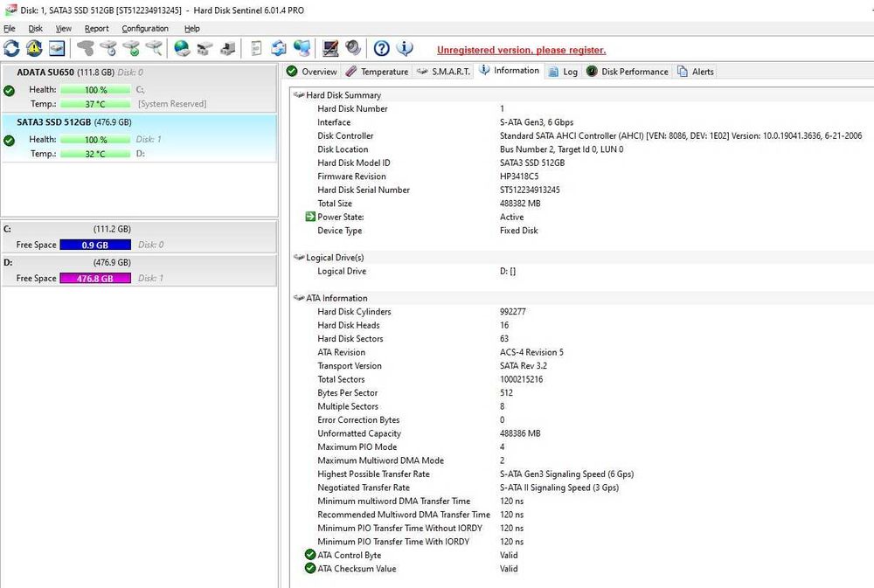
Task: Open the Disk Performance tab
Action: pos(627,72)
